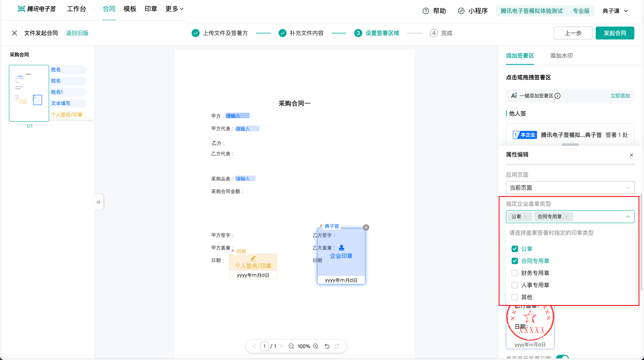This screenshot has width=644, height=360.
Task: Open the 应用页面 dropdown
Action: tap(570, 188)
